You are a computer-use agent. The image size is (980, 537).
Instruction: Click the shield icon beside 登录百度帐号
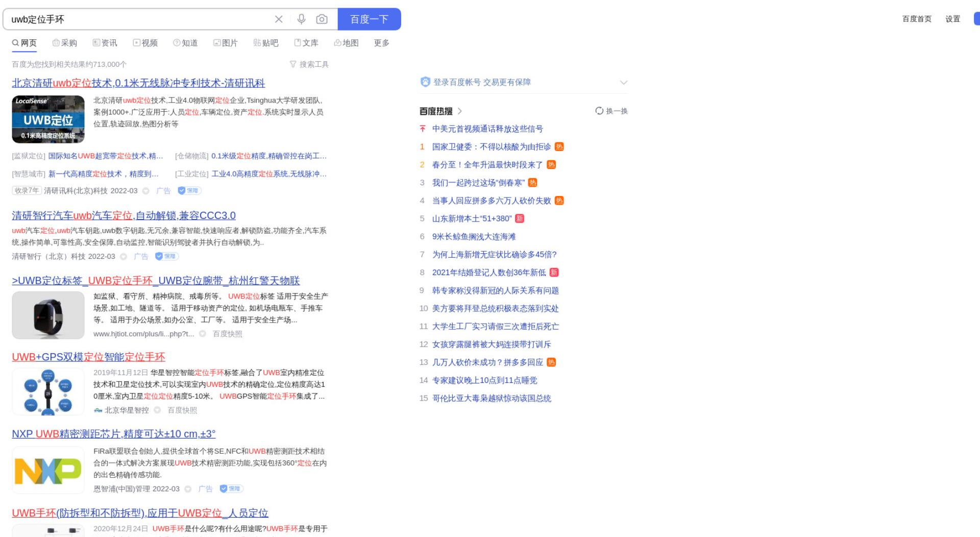click(425, 82)
